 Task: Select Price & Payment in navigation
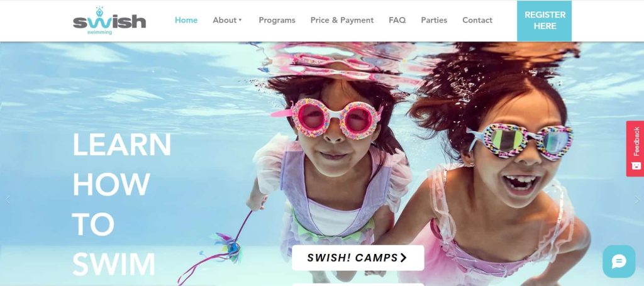click(x=341, y=20)
